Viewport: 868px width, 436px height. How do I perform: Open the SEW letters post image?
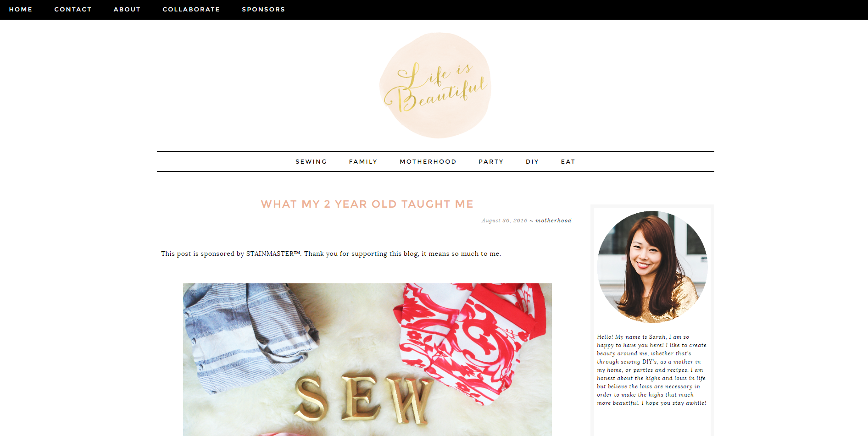[367, 359]
